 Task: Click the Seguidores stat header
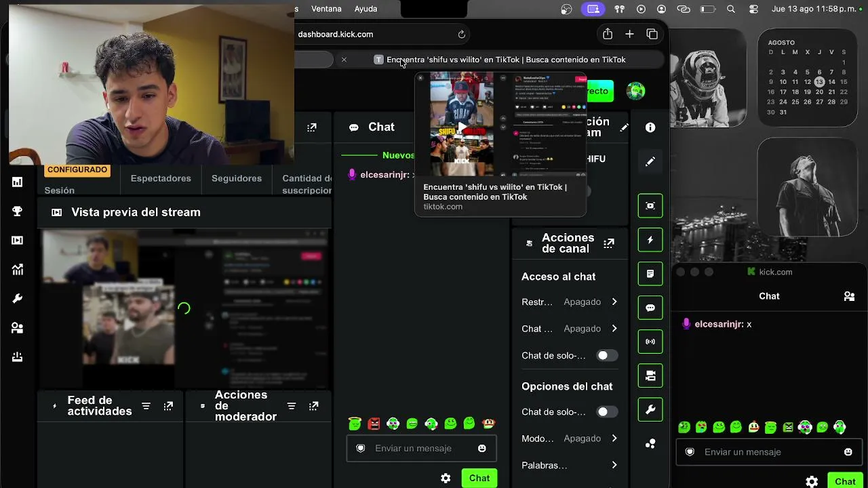237,178
